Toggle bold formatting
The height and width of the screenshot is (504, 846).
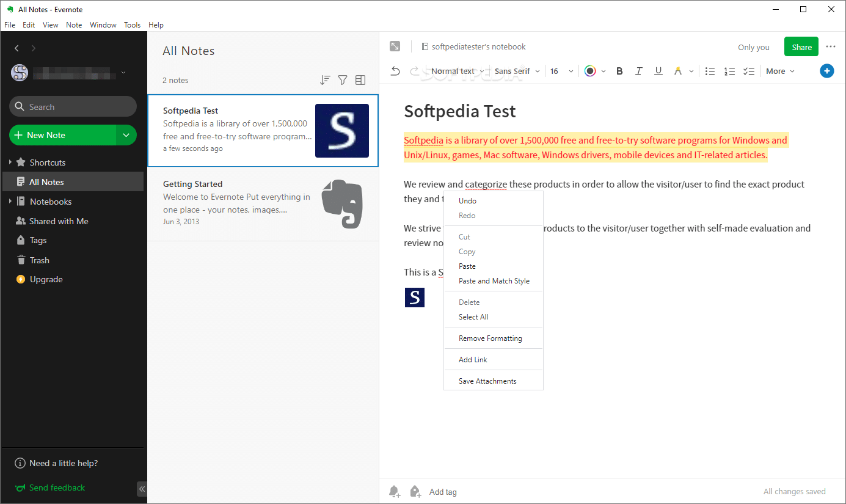click(619, 71)
